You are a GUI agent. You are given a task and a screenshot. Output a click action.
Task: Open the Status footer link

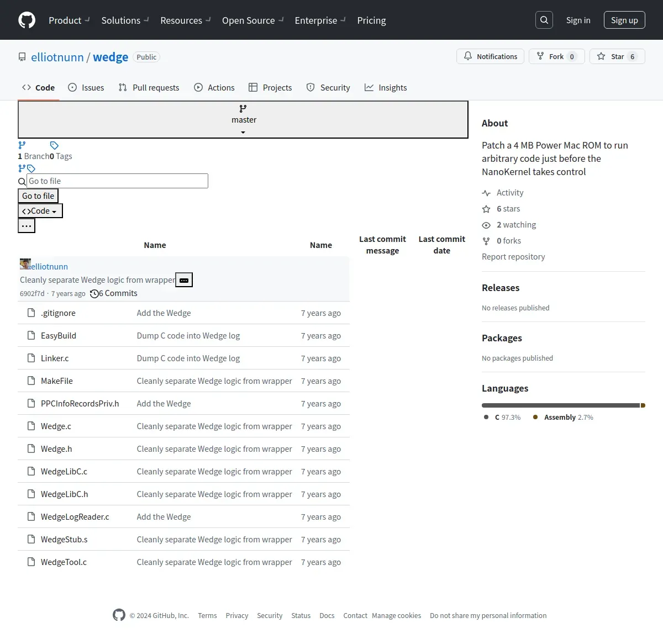pos(301,615)
